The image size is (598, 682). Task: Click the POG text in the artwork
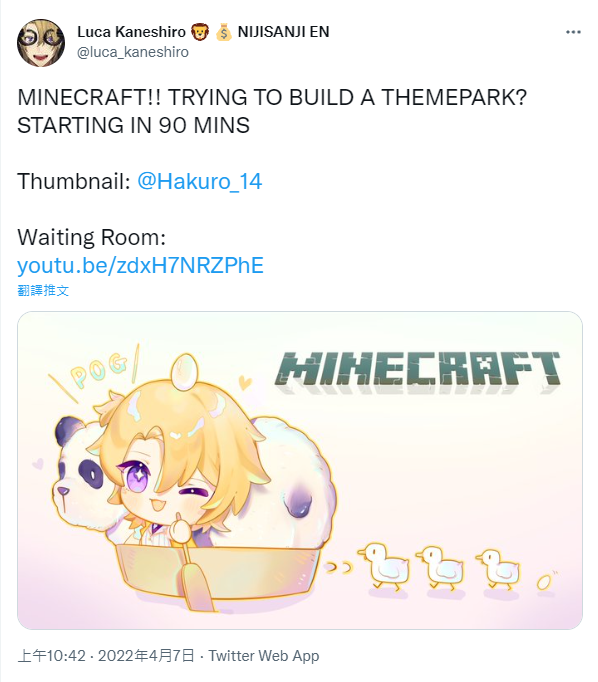pyautogui.click(x=99, y=371)
